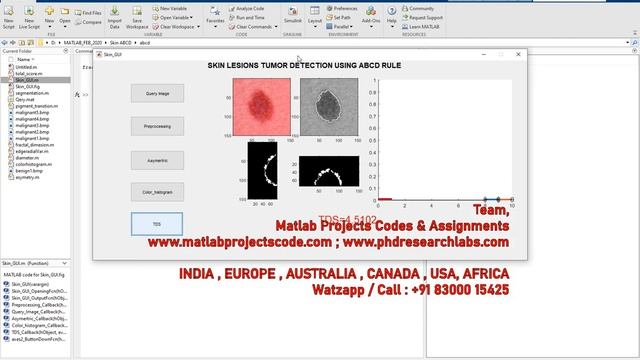640x360 pixels.
Task: Click the TDS button
Action: (157, 224)
